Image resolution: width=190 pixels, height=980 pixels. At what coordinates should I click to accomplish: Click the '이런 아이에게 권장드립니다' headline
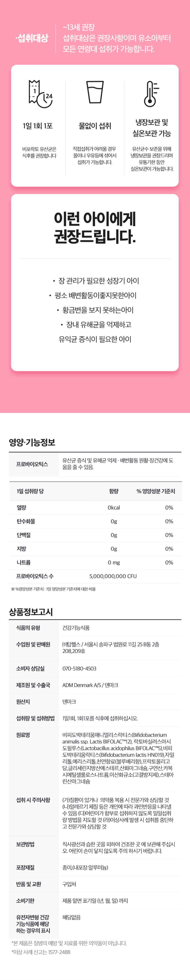[95, 227]
